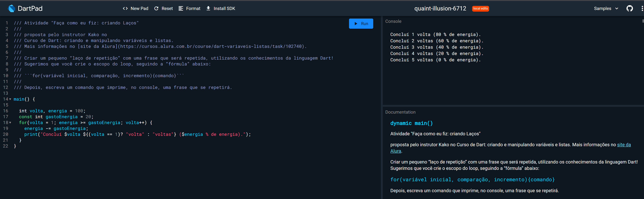This screenshot has width=644, height=199.
Task: Run the program
Action: coord(361,23)
